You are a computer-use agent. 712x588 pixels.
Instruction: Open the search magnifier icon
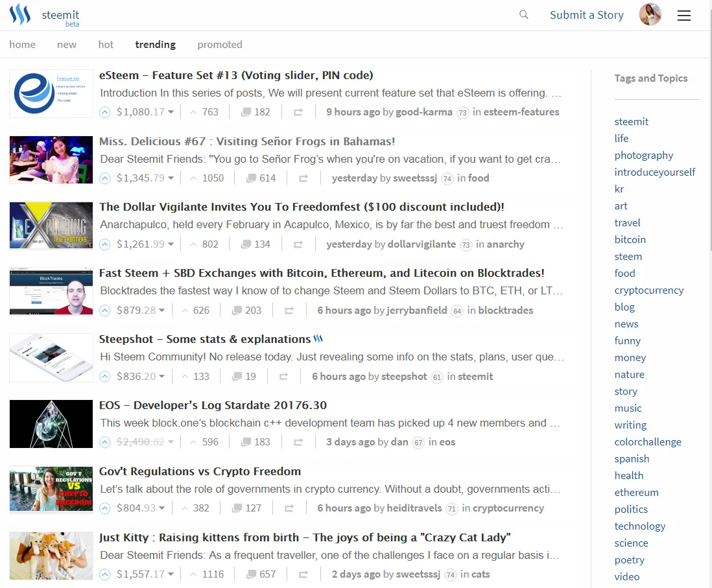pyautogui.click(x=523, y=14)
